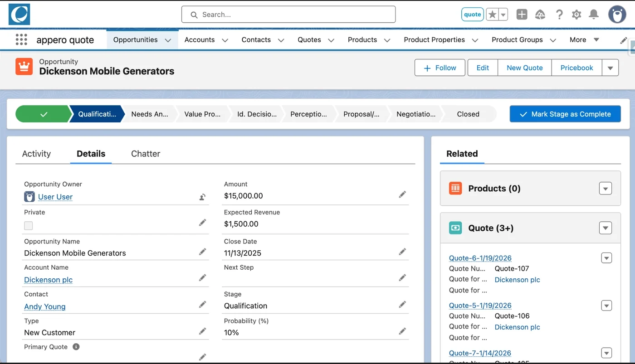Open the Products navigation tab
Image resolution: width=635 pixels, height=364 pixels.
pos(362,39)
